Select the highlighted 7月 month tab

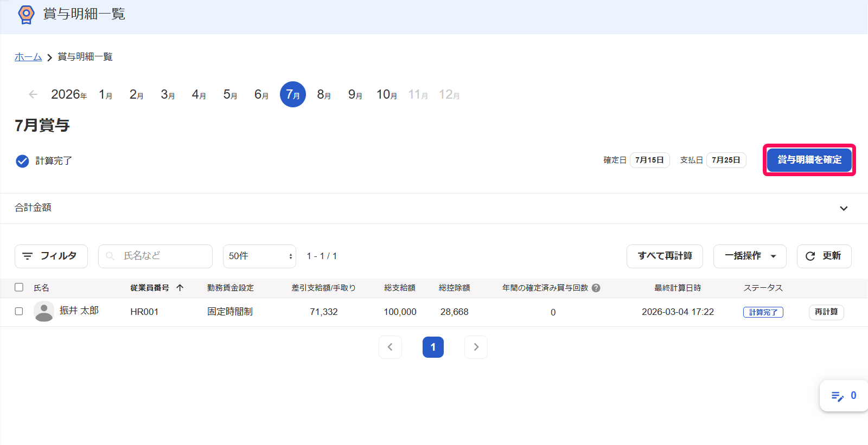click(293, 94)
